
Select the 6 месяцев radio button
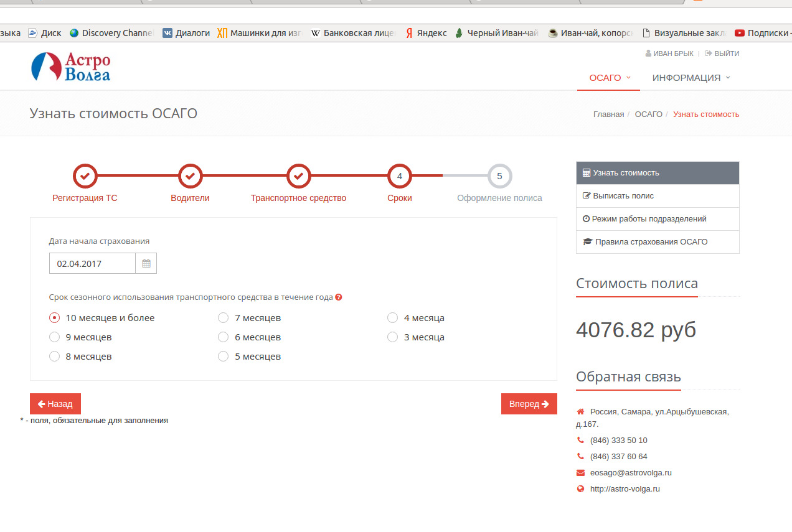click(x=224, y=337)
